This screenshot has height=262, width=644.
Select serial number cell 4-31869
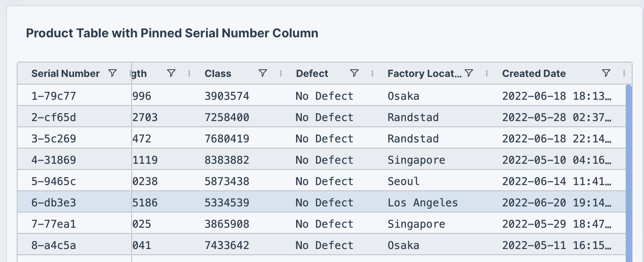53,160
